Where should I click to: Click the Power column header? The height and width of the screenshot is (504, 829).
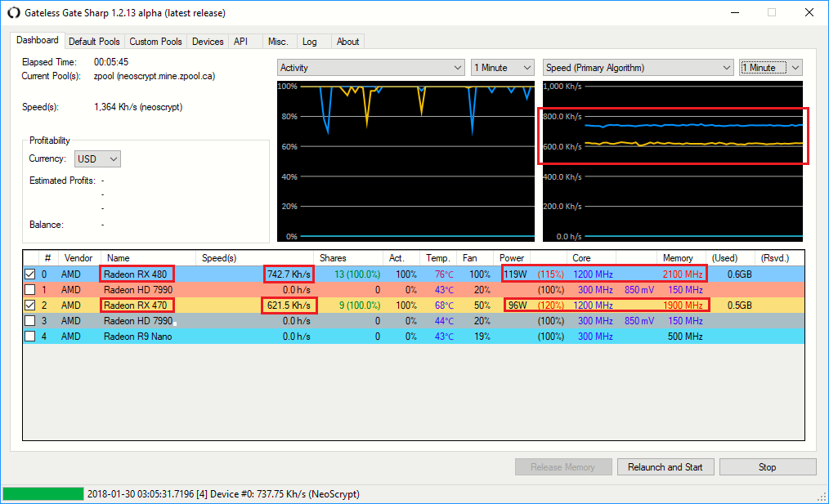point(512,258)
